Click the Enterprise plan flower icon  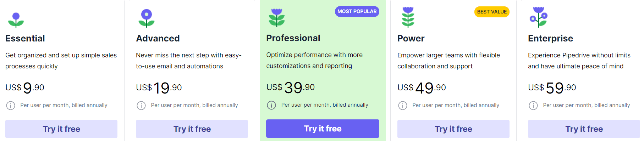tap(539, 17)
